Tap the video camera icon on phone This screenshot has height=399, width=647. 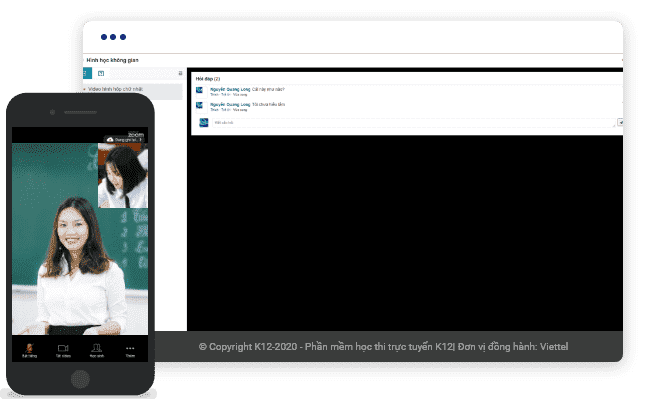pos(63,348)
